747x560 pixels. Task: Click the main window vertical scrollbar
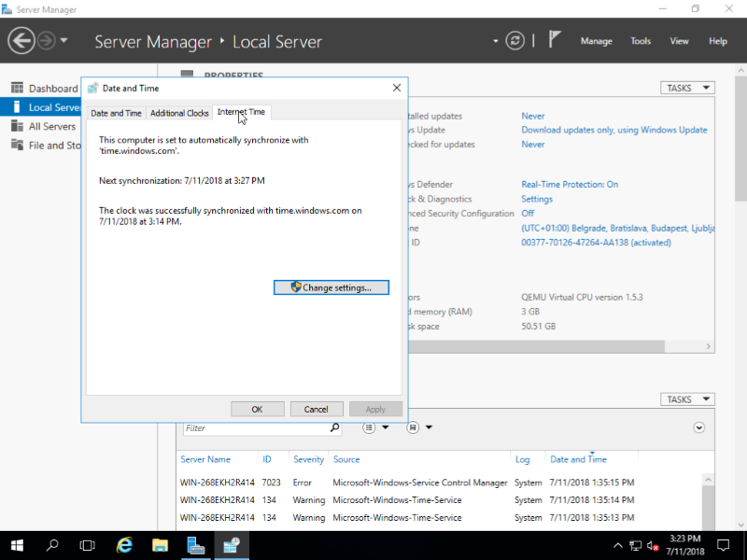point(740,139)
